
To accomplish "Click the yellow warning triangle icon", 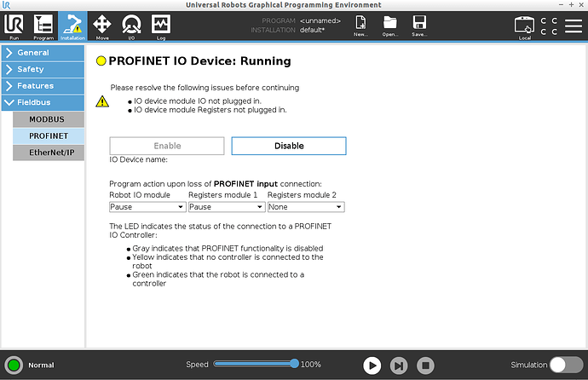I will [102, 101].
